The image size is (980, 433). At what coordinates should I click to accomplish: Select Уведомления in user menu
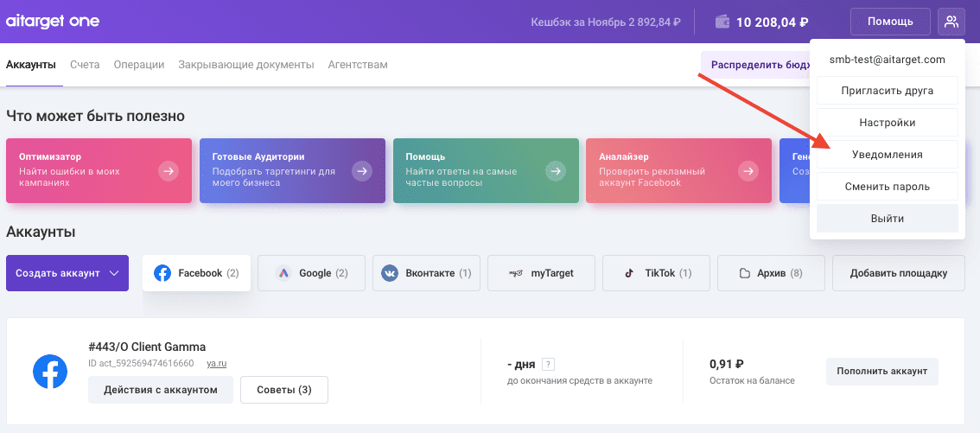(x=888, y=155)
